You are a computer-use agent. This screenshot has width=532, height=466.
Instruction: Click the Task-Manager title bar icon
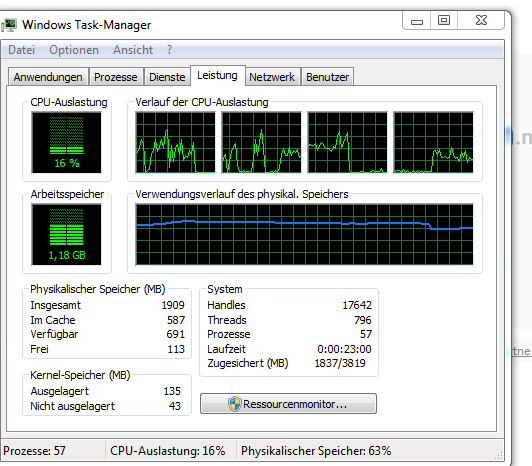pyautogui.click(x=9, y=25)
